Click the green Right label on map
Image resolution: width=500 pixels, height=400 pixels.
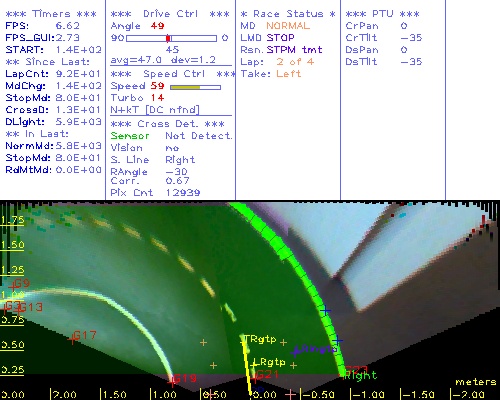coord(361,376)
